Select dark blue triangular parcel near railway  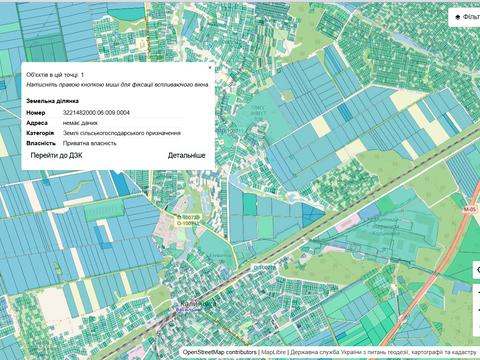pos(312,214)
